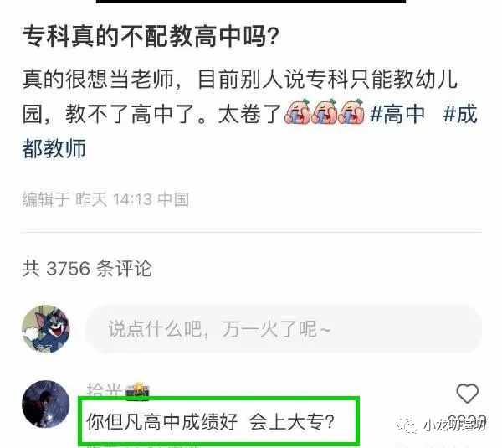Tap the 共 3756 条评论 comment count
The width and height of the screenshot is (502, 448).
(87, 268)
